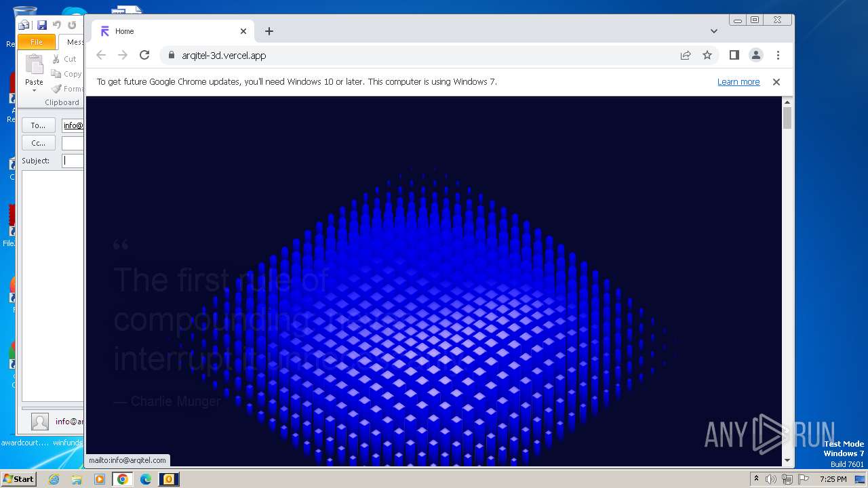Viewport: 868px width, 488px height.
Task: Share this page from address bar
Action: [x=686, y=55]
